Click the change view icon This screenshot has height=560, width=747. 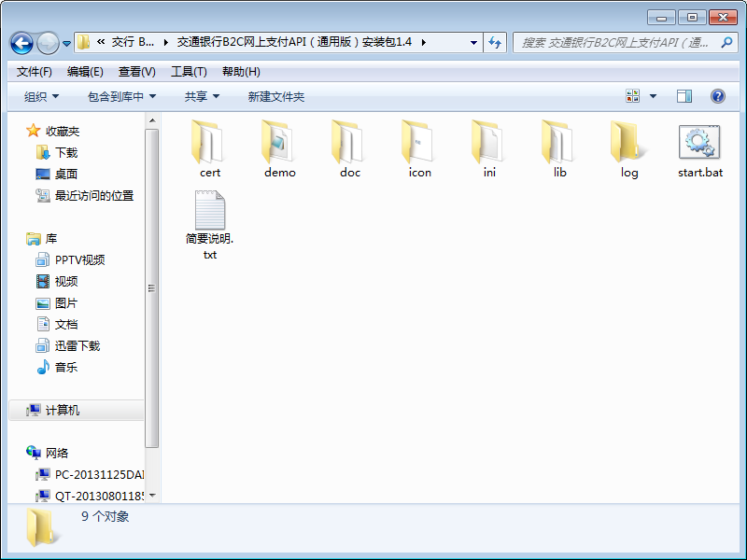click(x=633, y=96)
